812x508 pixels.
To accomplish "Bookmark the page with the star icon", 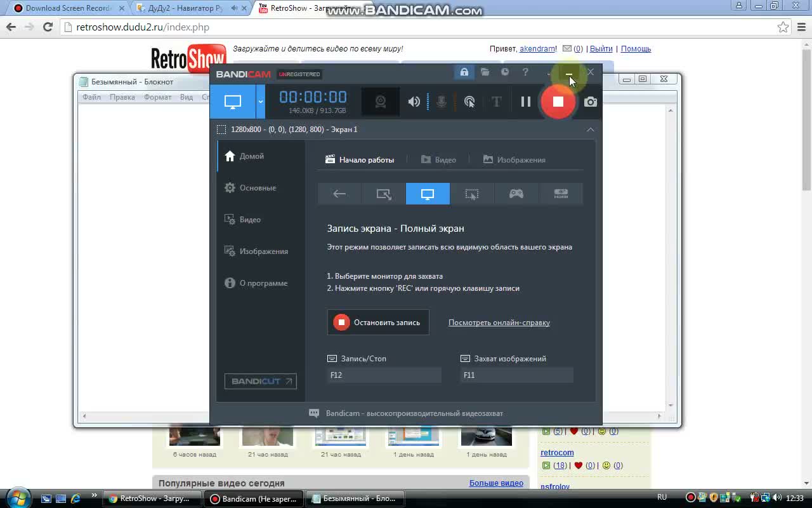I will 783,27.
